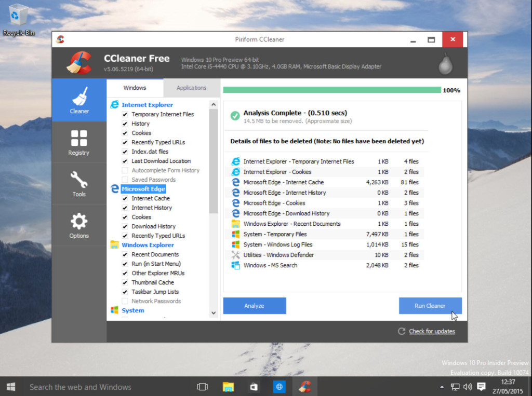
Task: Open the Store app on taskbar
Action: click(x=254, y=387)
